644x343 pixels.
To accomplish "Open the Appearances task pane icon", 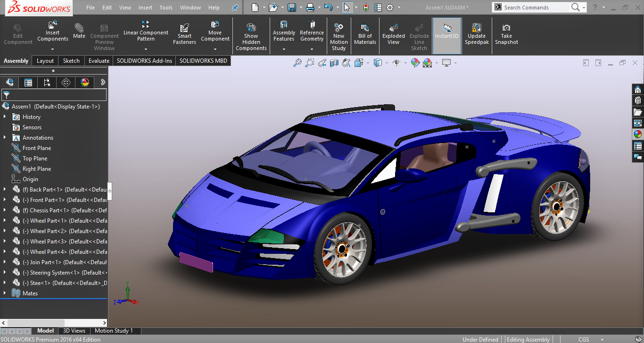I will [638, 134].
